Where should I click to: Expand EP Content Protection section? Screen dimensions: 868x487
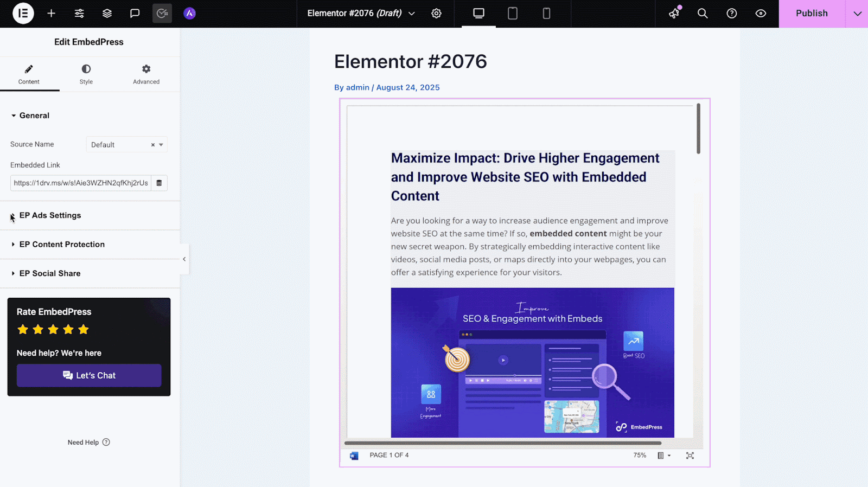90,244
